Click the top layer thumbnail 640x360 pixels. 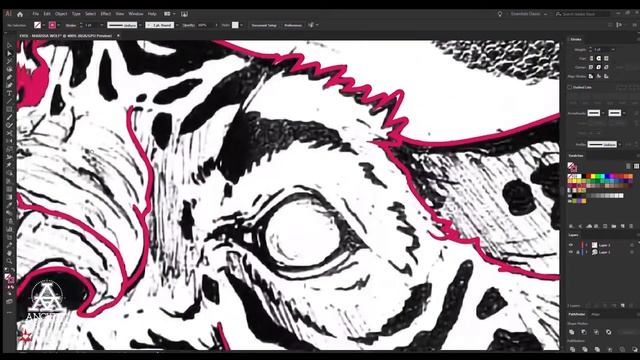point(595,245)
